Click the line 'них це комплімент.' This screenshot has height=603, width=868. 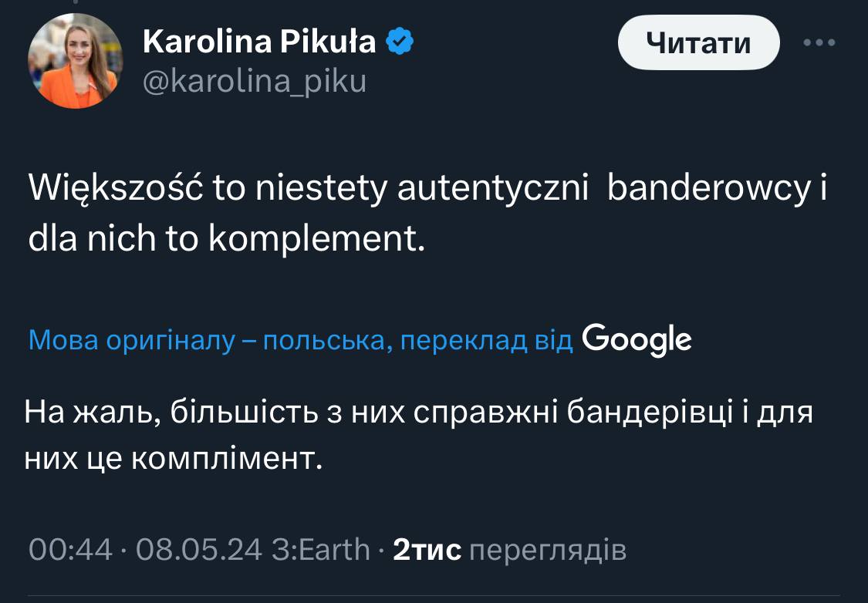click(x=172, y=459)
